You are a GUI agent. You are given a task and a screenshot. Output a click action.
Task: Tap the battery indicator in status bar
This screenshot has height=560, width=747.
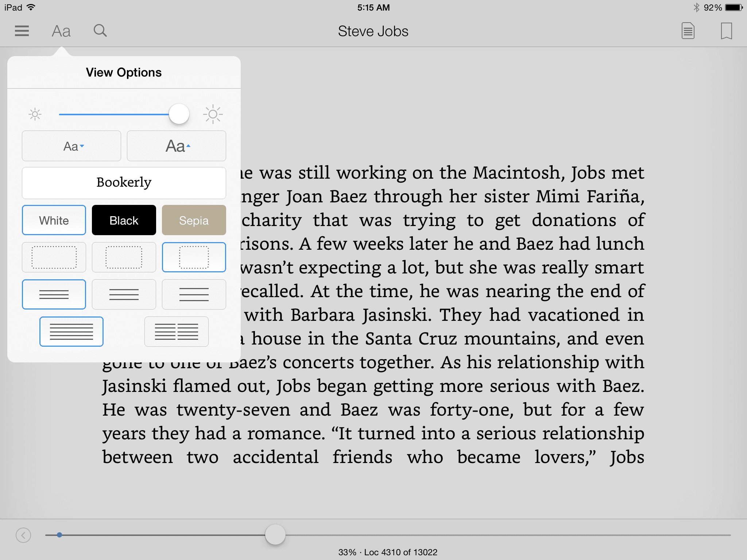tap(734, 8)
